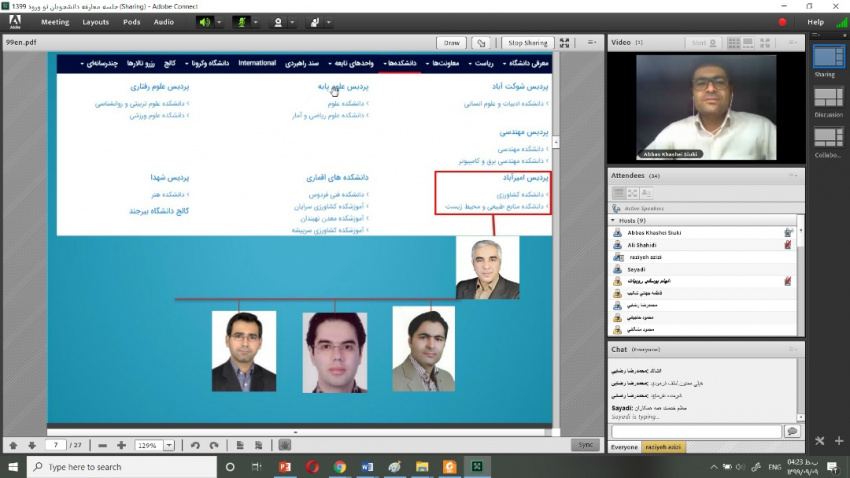Screen dimensions: 850x478
Task: Click the Stop Sharing button
Action: click(x=527, y=43)
